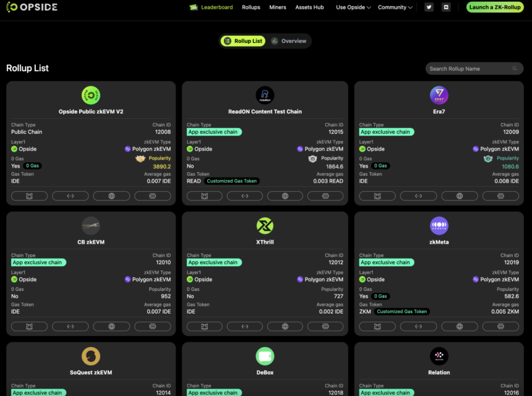The image size is (532, 396).
Task: Click the 0 Gas badge on Opside Public zkEVM V2
Action: coord(33,166)
